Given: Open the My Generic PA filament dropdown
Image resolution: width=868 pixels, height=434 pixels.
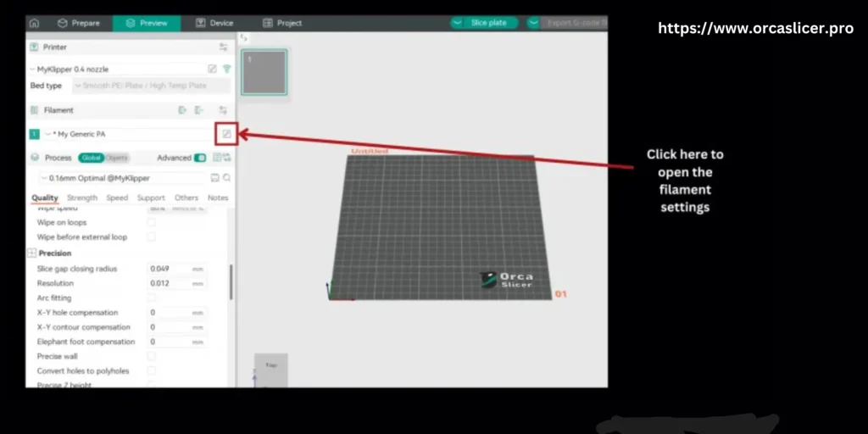Looking at the screenshot, I should pos(127,134).
